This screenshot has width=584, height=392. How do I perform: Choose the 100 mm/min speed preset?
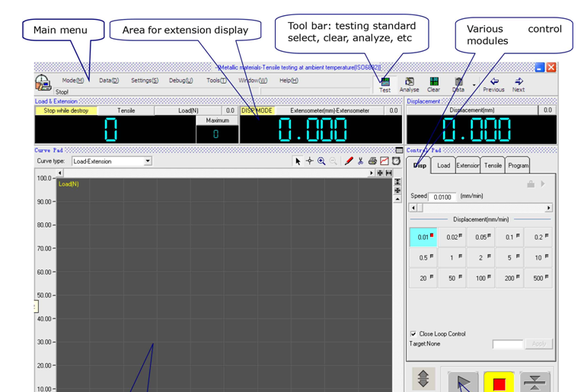tap(481, 279)
